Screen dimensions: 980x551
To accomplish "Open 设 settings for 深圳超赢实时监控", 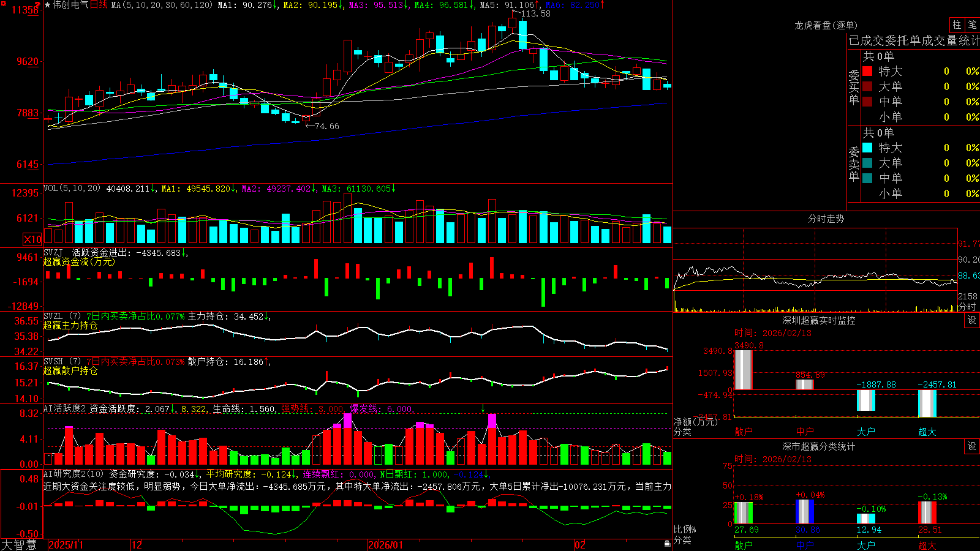I will click(x=972, y=320).
